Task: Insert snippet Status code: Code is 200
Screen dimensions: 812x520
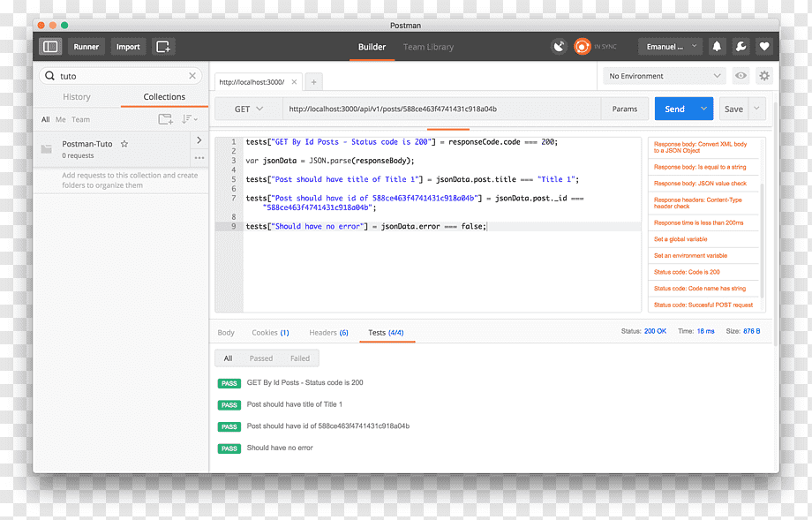Action: pos(687,272)
